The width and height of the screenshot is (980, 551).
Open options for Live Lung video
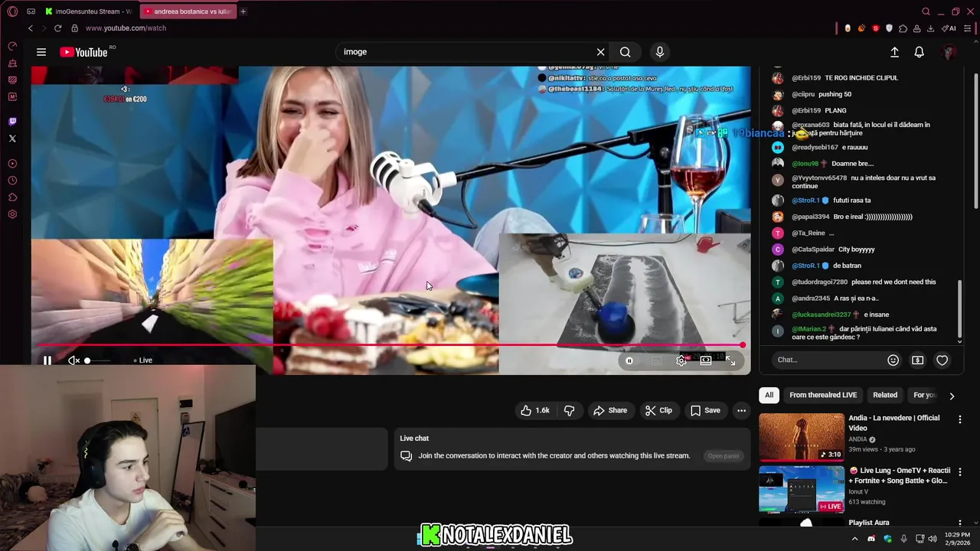click(959, 472)
